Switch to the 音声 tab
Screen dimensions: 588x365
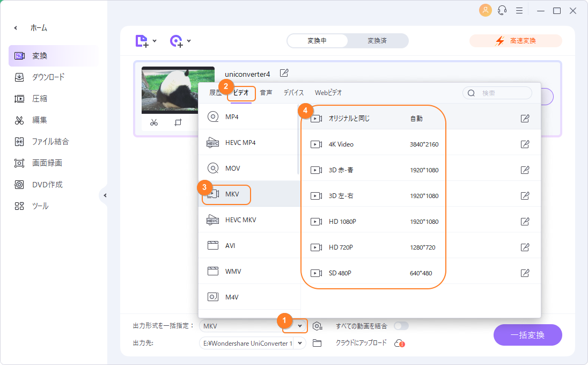coord(266,93)
